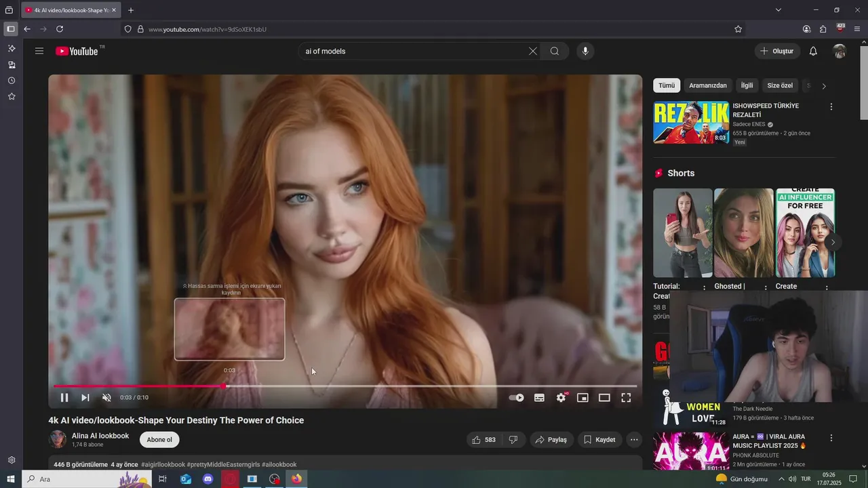Image resolution: width=868 pixels, height=488 pixels.
Task: Toggle subtitles with the captions button
Action: point(539,398)
